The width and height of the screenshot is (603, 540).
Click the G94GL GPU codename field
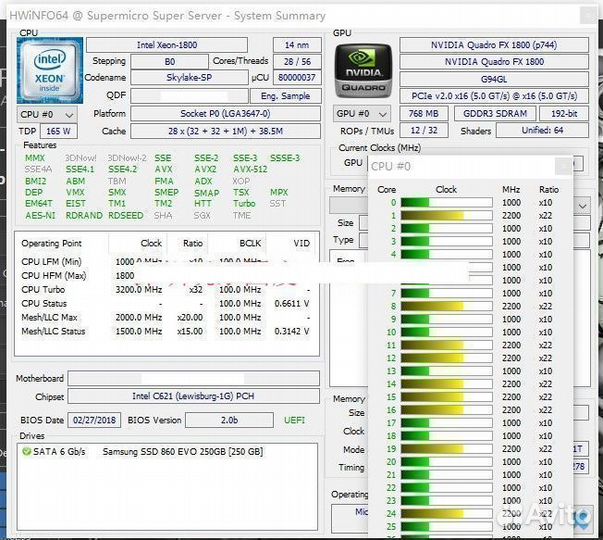tap(494, 79)
